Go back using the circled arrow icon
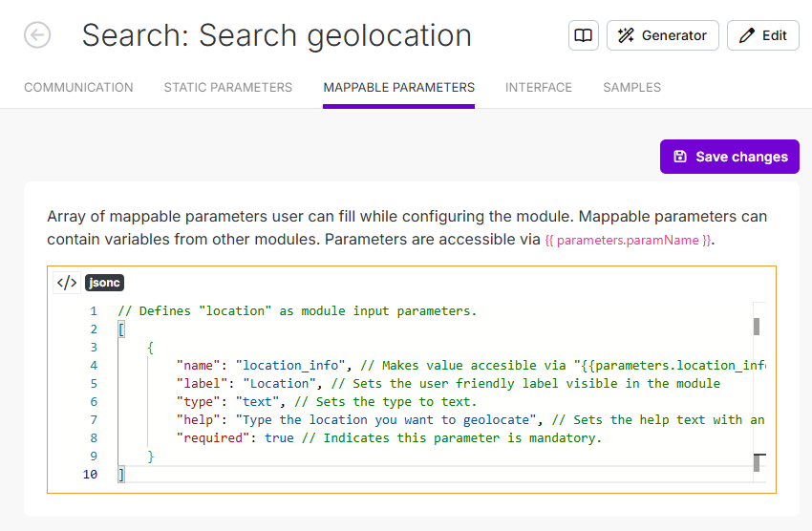The height and width of the screenshot is (531, 812). 37,35
